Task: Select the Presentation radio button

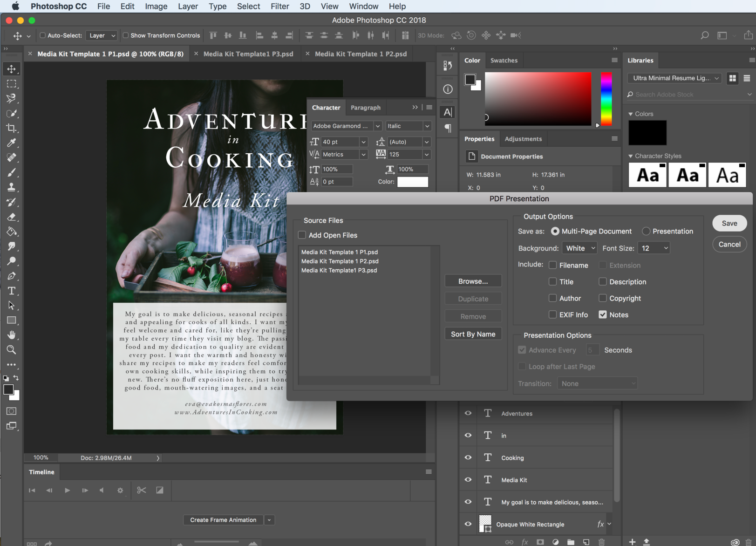Action: [646, 232]
